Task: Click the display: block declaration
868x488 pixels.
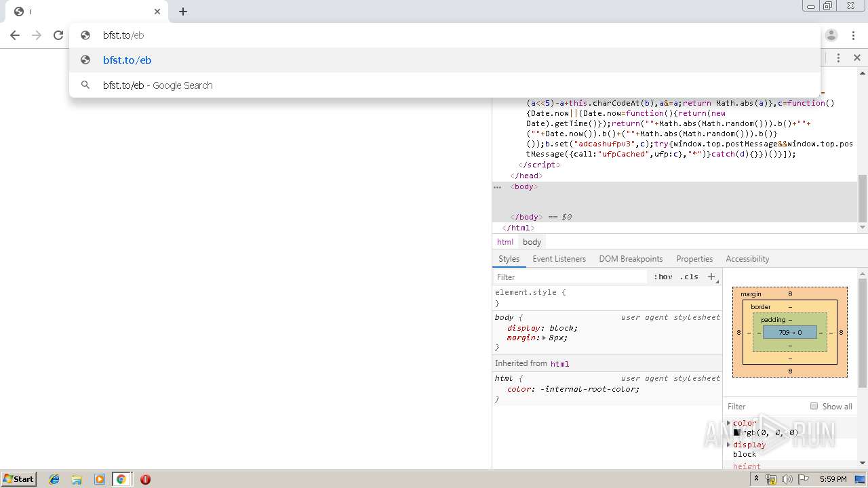Action: [x=542, y=328]
